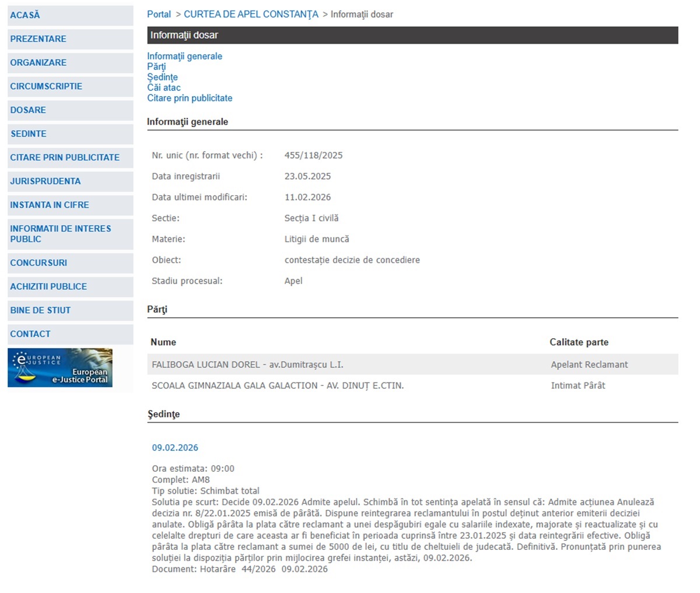Click the Secția I civilă value
Image resolution: width=700 pixels, height=593 pixels.
pos(311,219)
